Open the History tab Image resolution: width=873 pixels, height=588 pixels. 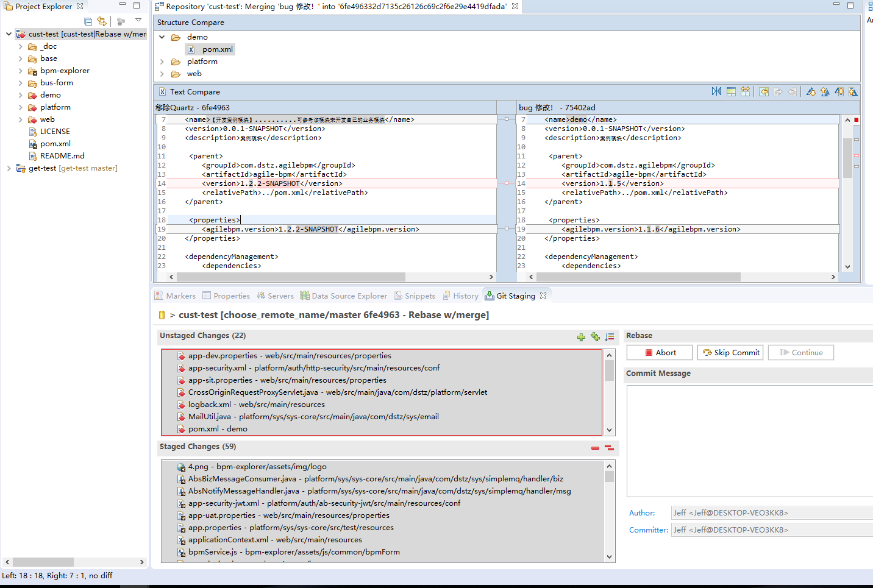pos(460,296)
